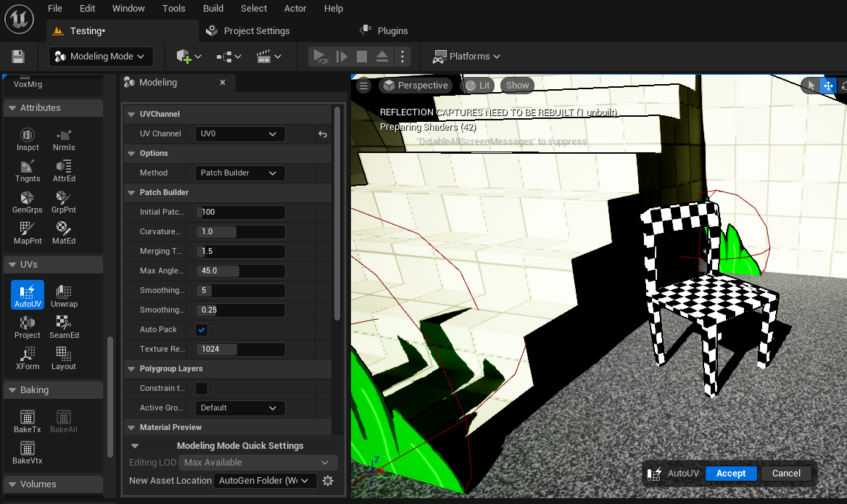
Task: Enable the Constrain checkbox under Polygroup Layers
Action: [x=201, y=388]
